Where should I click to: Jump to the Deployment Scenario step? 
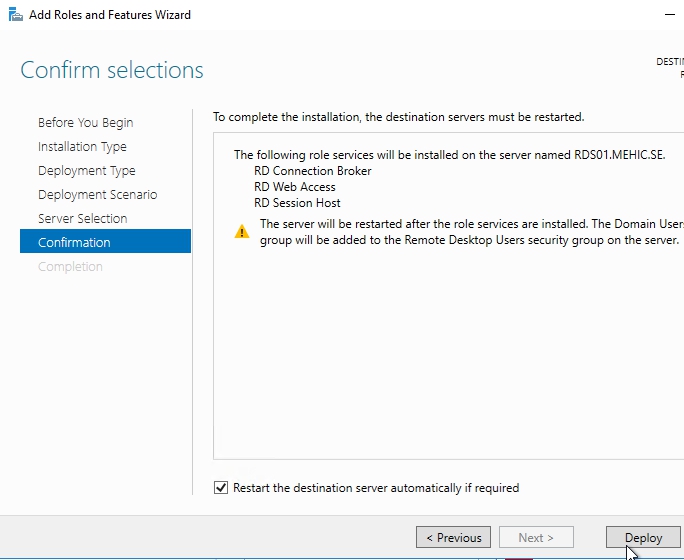pos(97,195)
